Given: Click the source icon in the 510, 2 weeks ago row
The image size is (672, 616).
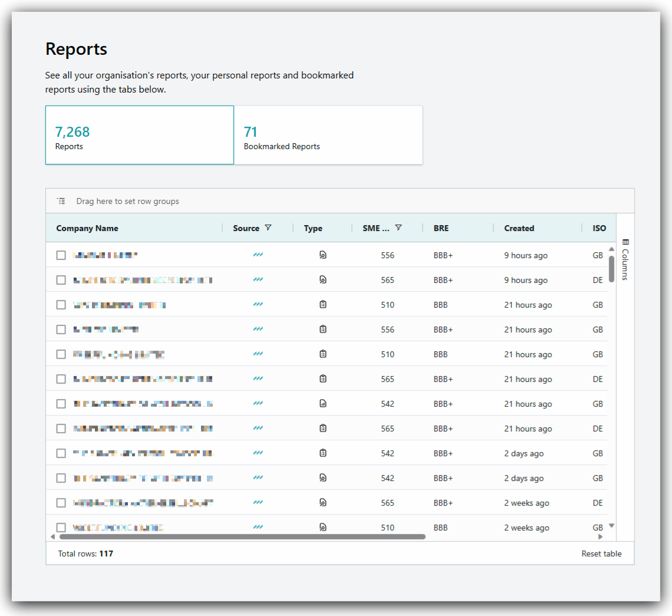Looking at the screenshot, I should (258, 527).
